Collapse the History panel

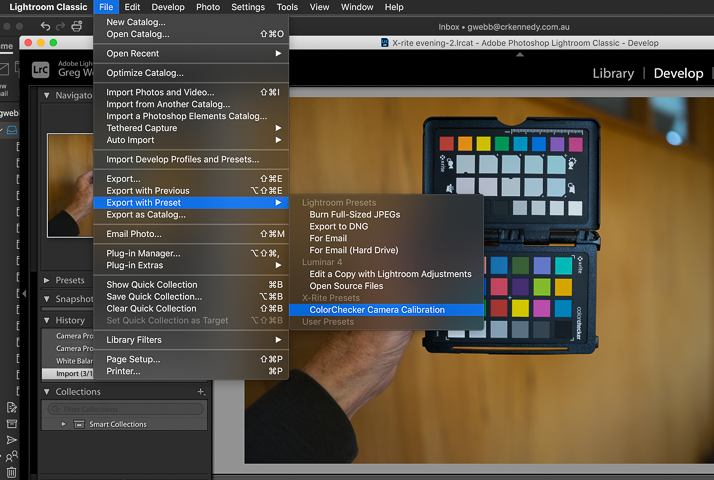coord(47,321)
